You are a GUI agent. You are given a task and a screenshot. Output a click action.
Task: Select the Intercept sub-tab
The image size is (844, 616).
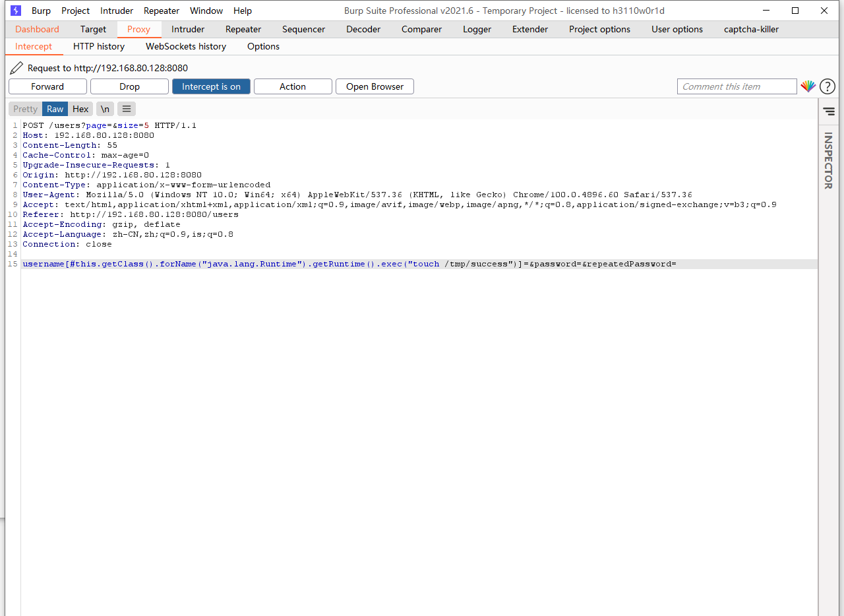34,46
